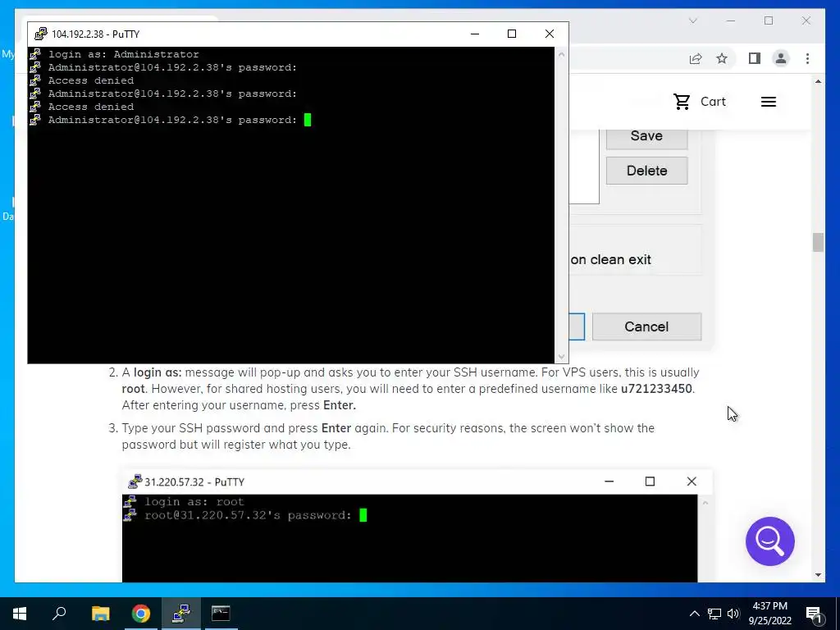Image resolution: width=840 pixels, height=630 pixels.
Task: Open the Chrome three-dot menu
Action: 807,58
